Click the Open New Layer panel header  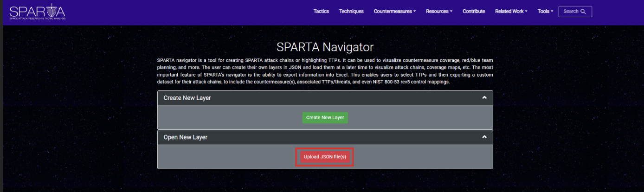tap(325, 137)
